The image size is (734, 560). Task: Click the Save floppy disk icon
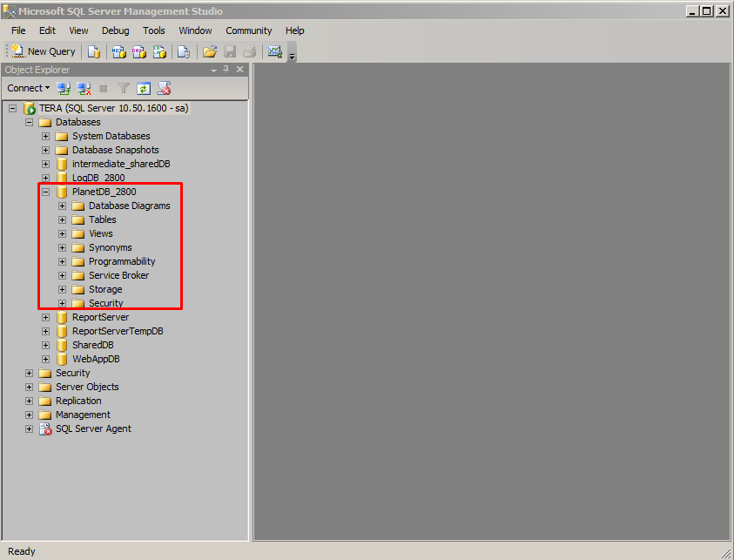[230, 51]
